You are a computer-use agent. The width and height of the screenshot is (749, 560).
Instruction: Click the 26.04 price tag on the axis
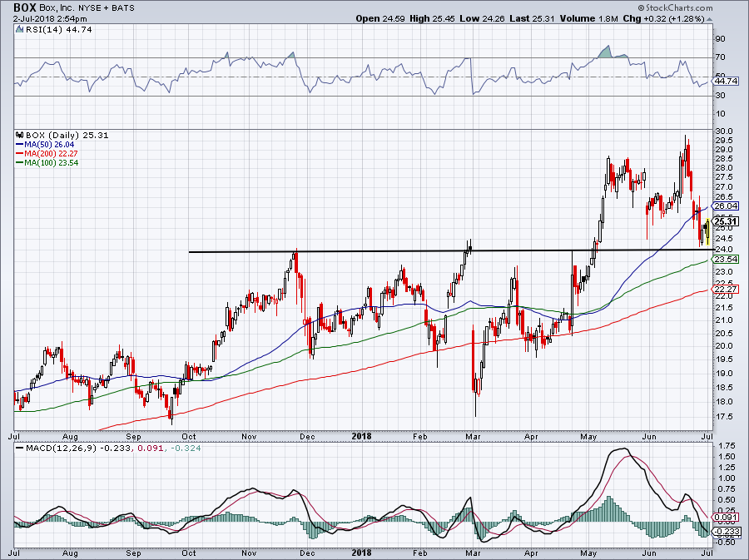tap(727, 206)
